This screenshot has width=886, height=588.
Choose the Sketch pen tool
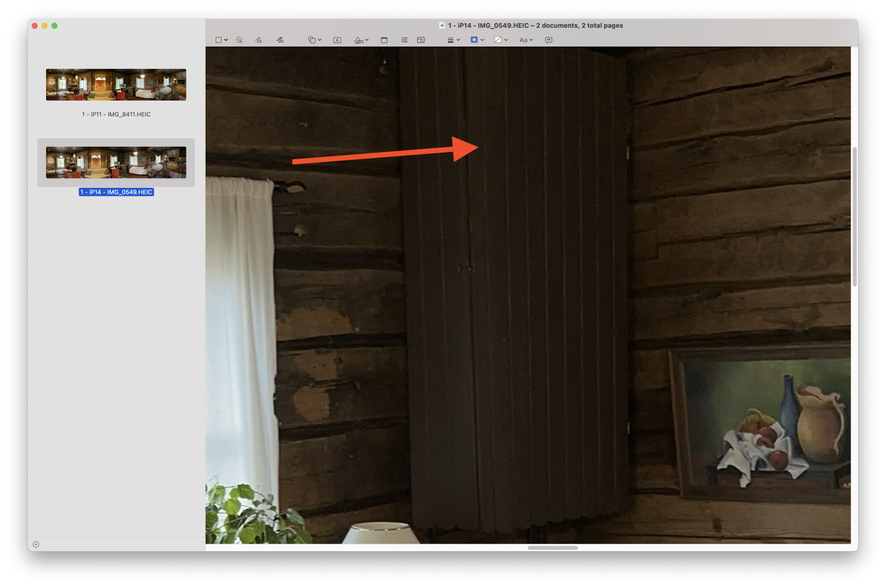tap(259, 40)
